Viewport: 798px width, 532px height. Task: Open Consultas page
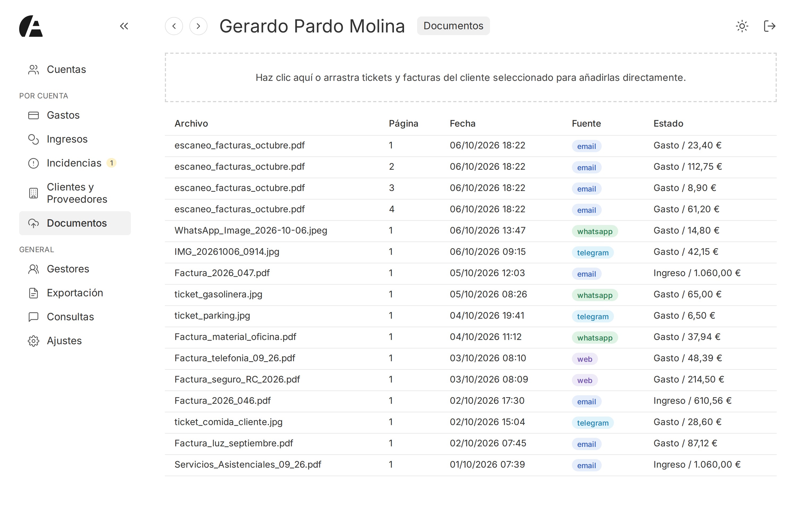pyautogui.click(x=75, y=317)
